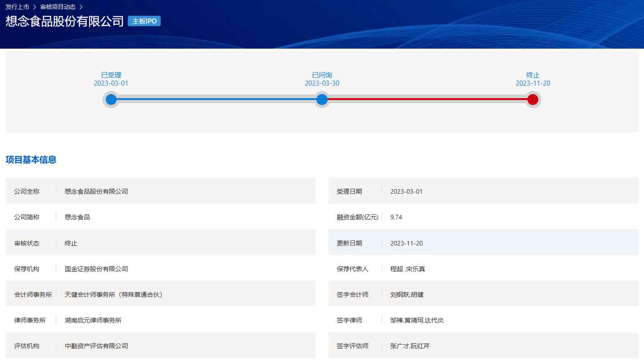Click the 项目基本信息 section heading

[31, 160]
